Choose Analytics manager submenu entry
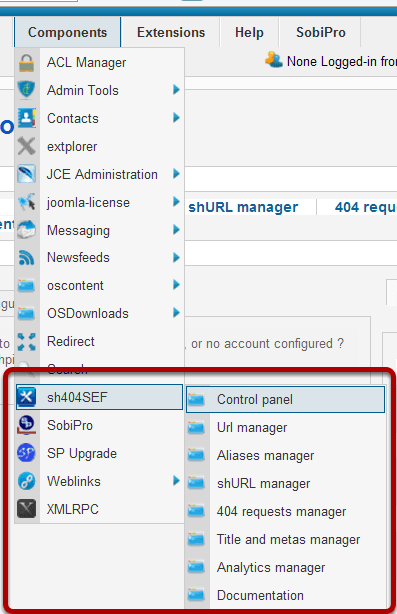Viewport: 397px width, 614px height. tap(285, 567)
